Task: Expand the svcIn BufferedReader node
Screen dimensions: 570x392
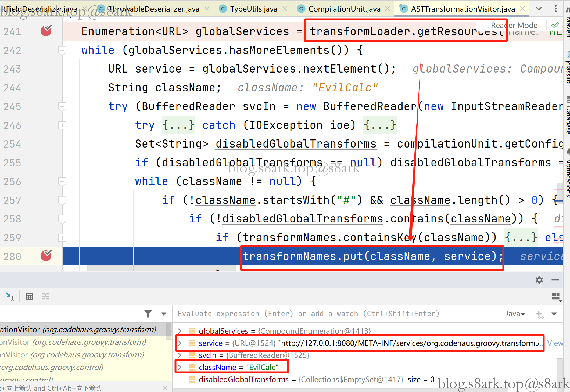Action: pos(180,355)
